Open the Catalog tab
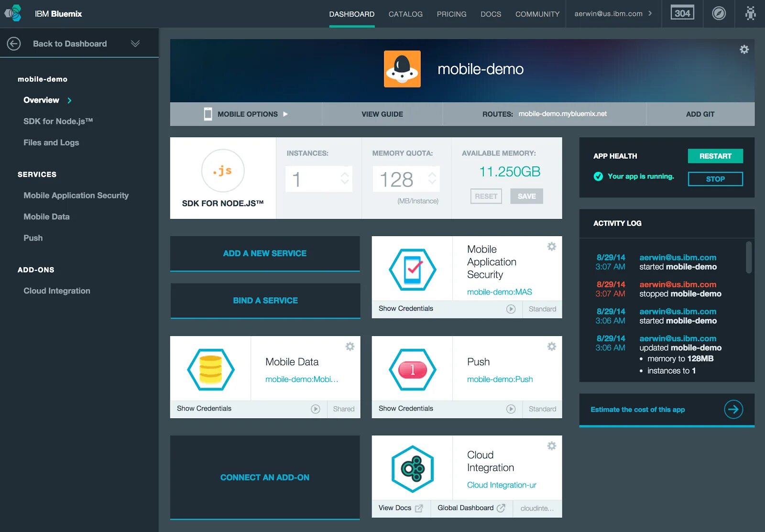Image resolution: width=765 pixels, height=532 pixels. tap(405, 14)
